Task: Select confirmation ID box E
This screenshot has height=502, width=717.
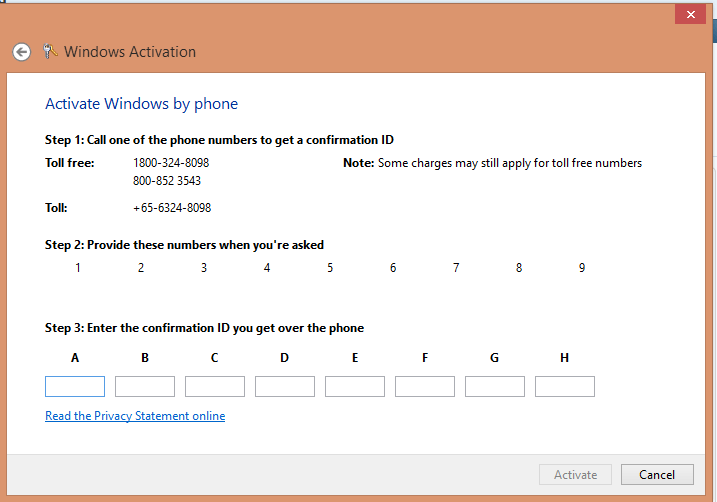Action: tap(355, 386)
